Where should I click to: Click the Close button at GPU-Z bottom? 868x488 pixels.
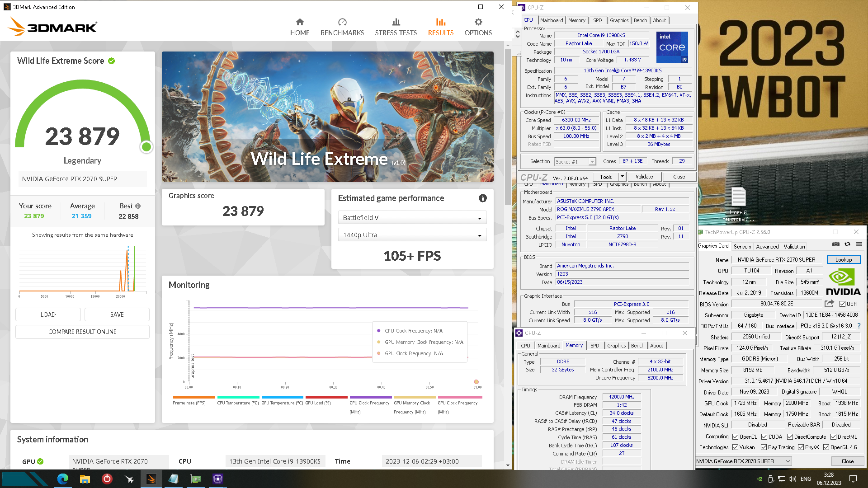847,461
